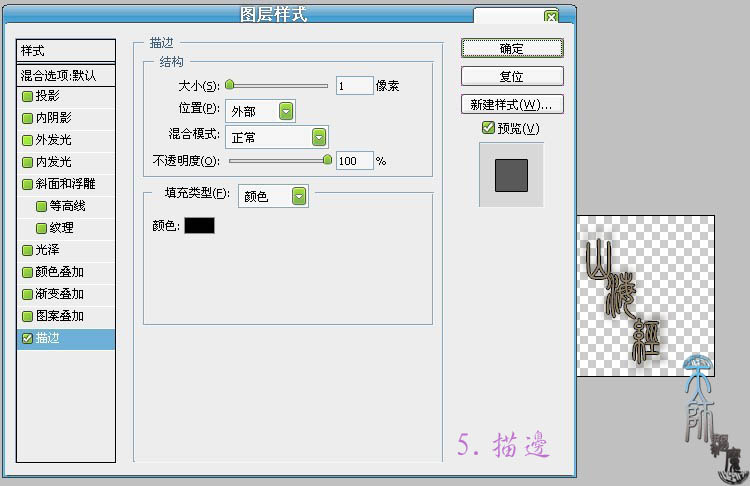Select the 渐变叠加 row label

pos(60,294)
